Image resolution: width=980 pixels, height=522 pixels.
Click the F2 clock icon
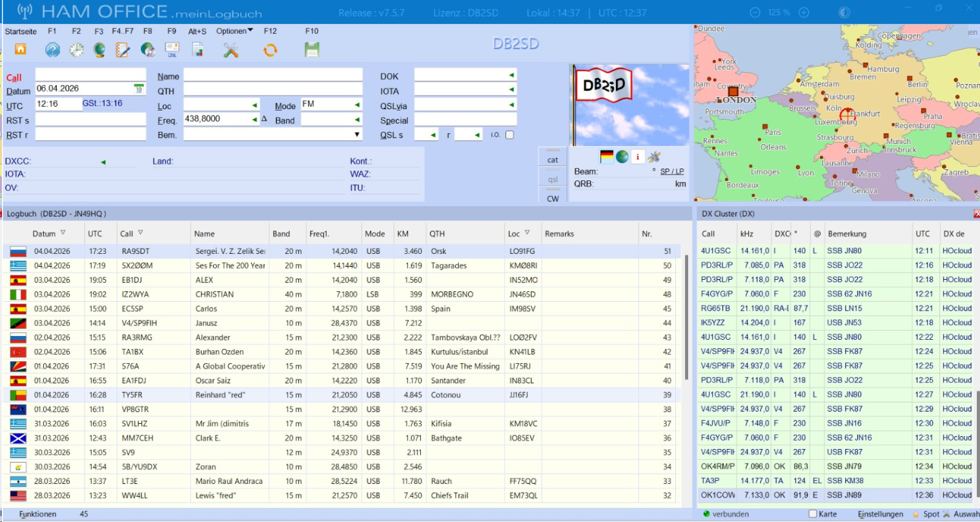(x=76, y=50)
